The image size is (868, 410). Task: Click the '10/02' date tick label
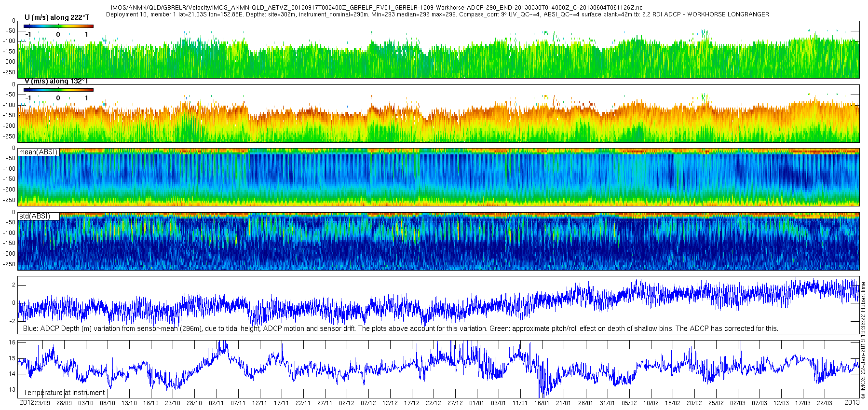pos(651,403)
